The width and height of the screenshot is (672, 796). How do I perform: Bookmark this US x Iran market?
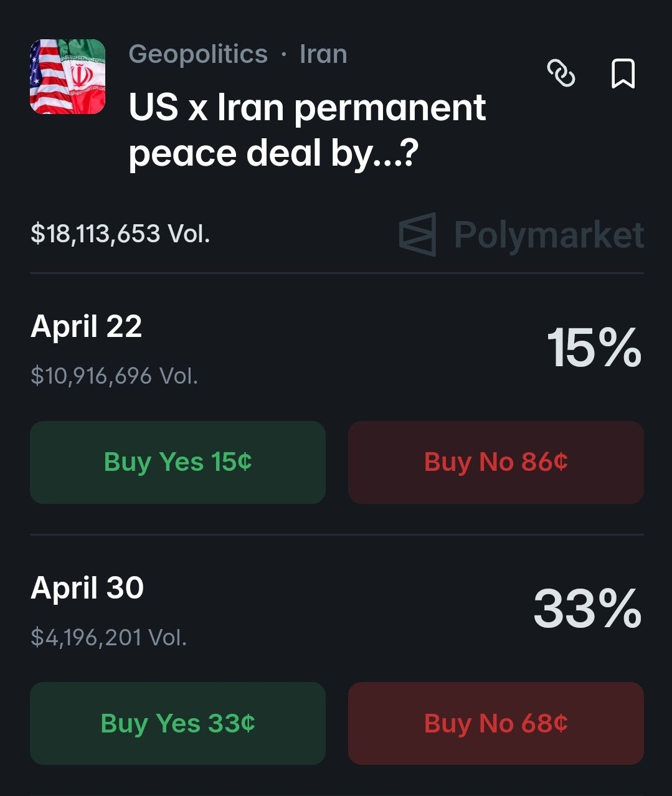pyautogui.click(x=623, y=73)
